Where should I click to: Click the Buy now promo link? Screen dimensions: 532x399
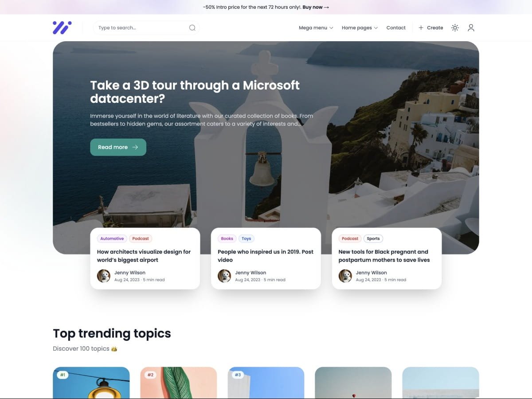coord(316,7)
